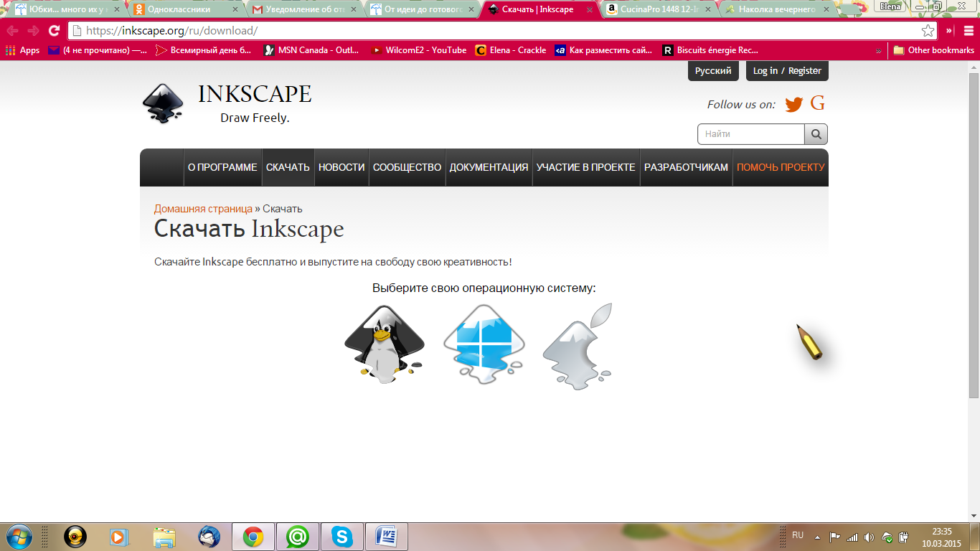Click the magnifier search button
This screenshot has height=551, width=980.
tap(816, 134)
